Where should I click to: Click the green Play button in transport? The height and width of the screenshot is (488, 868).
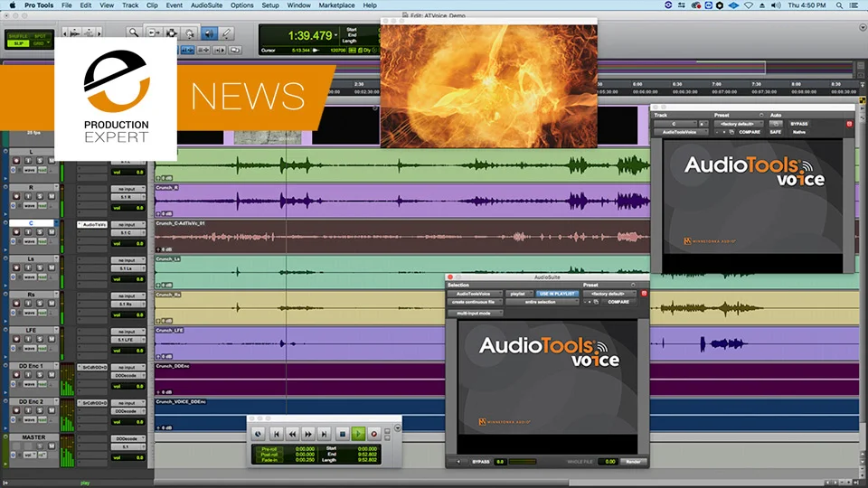358,435
